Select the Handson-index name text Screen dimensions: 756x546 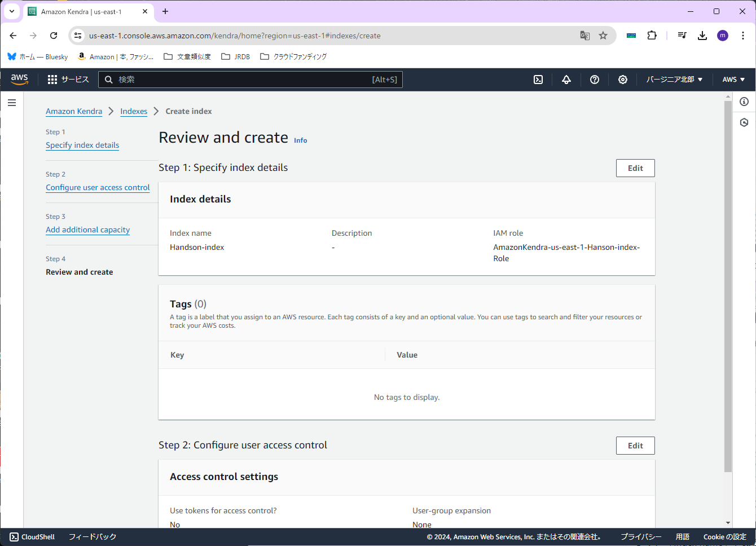pyautogui.click(x=197, y=247)
